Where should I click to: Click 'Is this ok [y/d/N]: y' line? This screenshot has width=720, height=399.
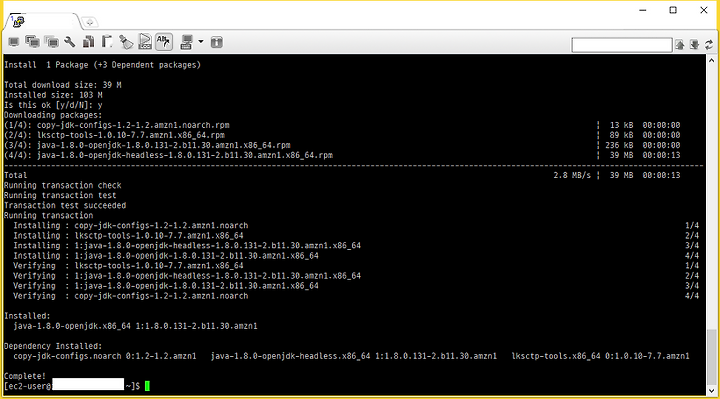click(53, 105)
